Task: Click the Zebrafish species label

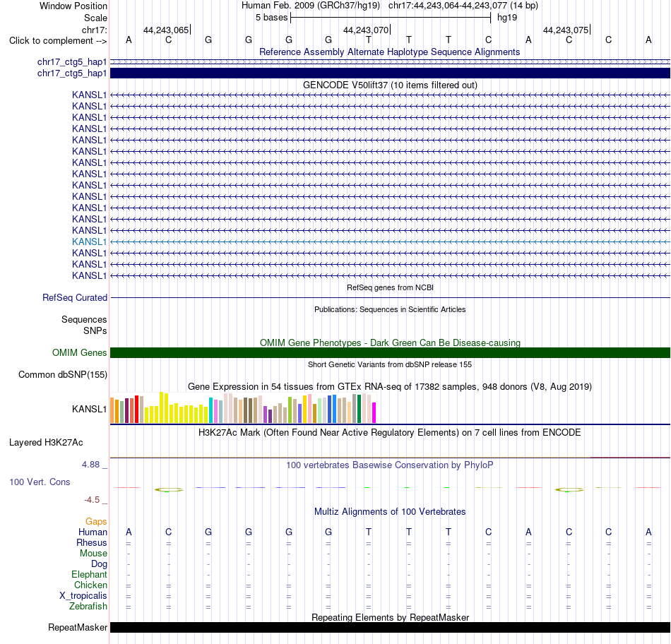Action: 88,606
